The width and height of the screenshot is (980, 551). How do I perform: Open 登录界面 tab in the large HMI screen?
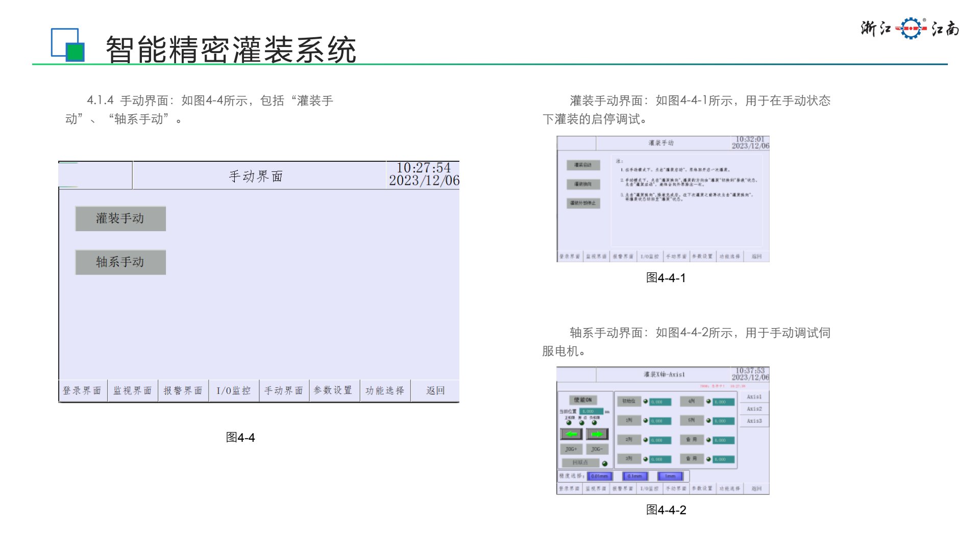tap(82, 391)
